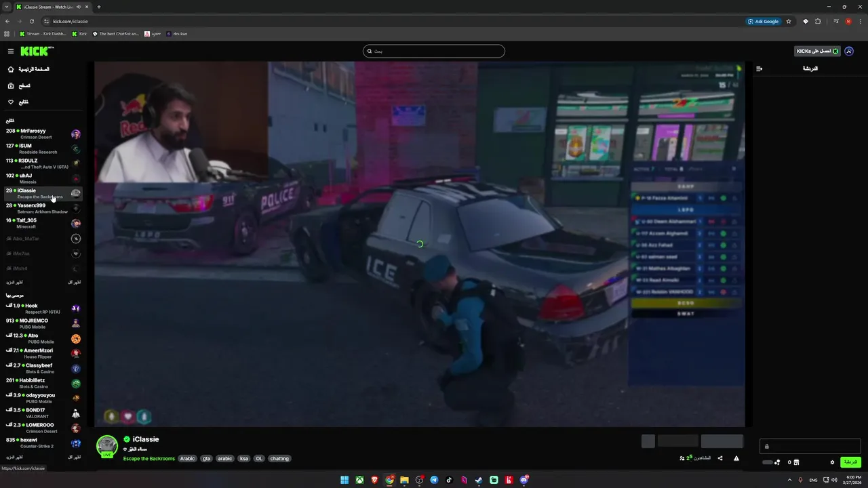Image resolution: width=868 pixels, height=488 pixels.
Task: Click the teal microphone icon on player
Action: pos(143,416)
